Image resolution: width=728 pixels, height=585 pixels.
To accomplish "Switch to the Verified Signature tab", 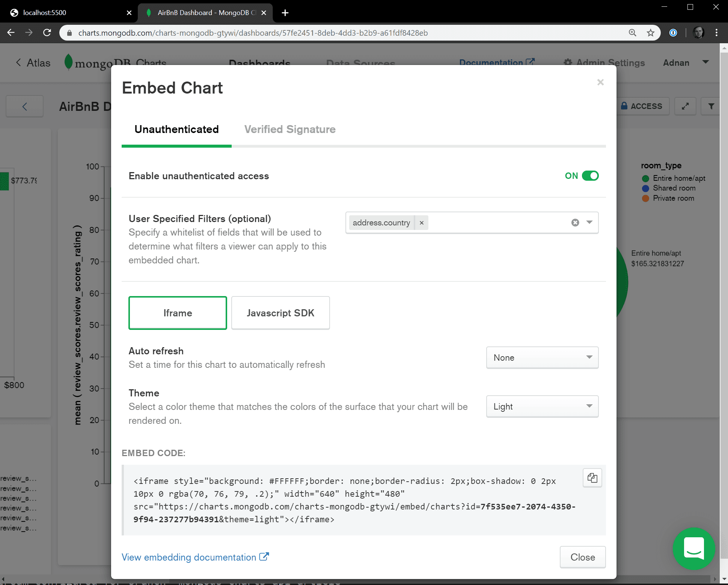I will (x=289, y=129).
